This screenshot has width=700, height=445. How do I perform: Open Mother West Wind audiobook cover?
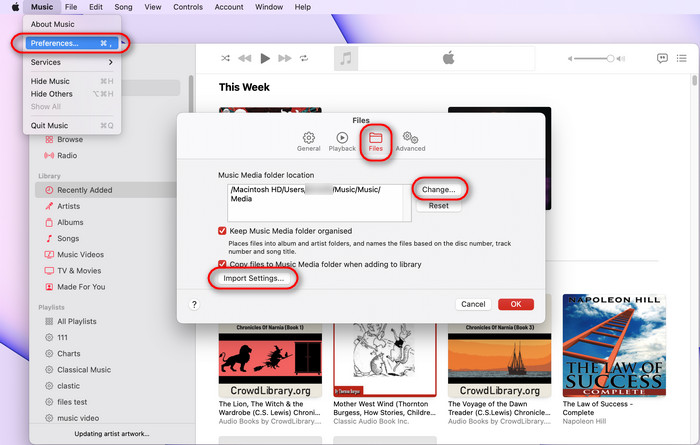tap(385, 360)
